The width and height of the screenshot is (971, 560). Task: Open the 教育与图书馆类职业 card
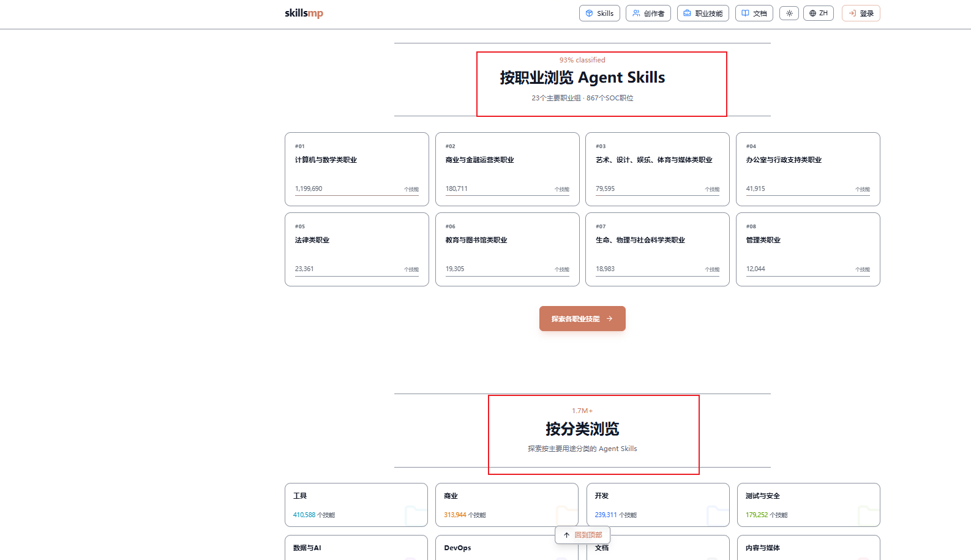click(508, 249)
